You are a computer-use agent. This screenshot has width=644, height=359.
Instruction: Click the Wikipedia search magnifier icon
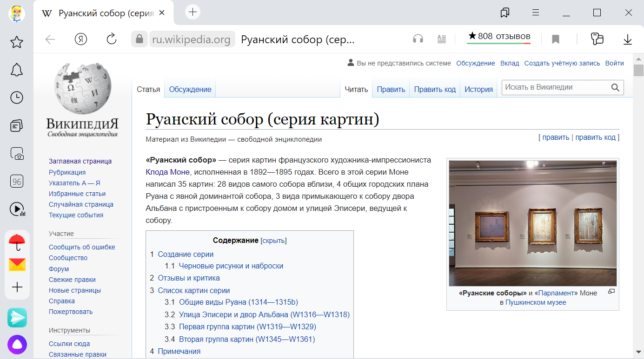click(615, 87)
